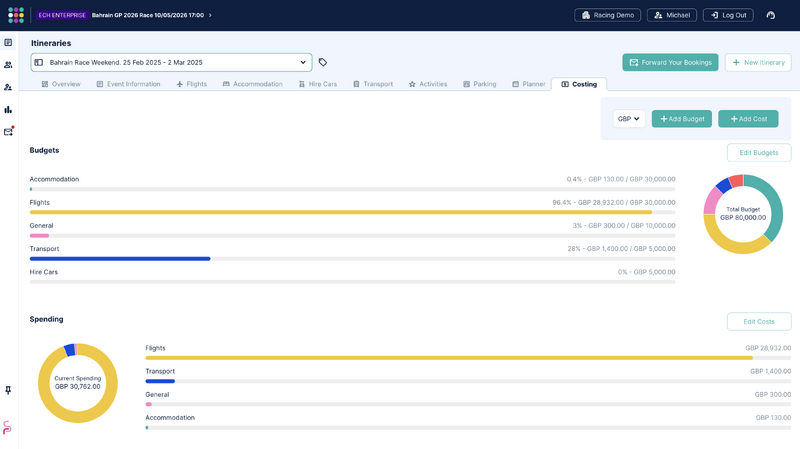Image resolution: width=800 pixels, height=449 pixels.
Task: Open the app grid logo menu
Action: coord(16,15)
